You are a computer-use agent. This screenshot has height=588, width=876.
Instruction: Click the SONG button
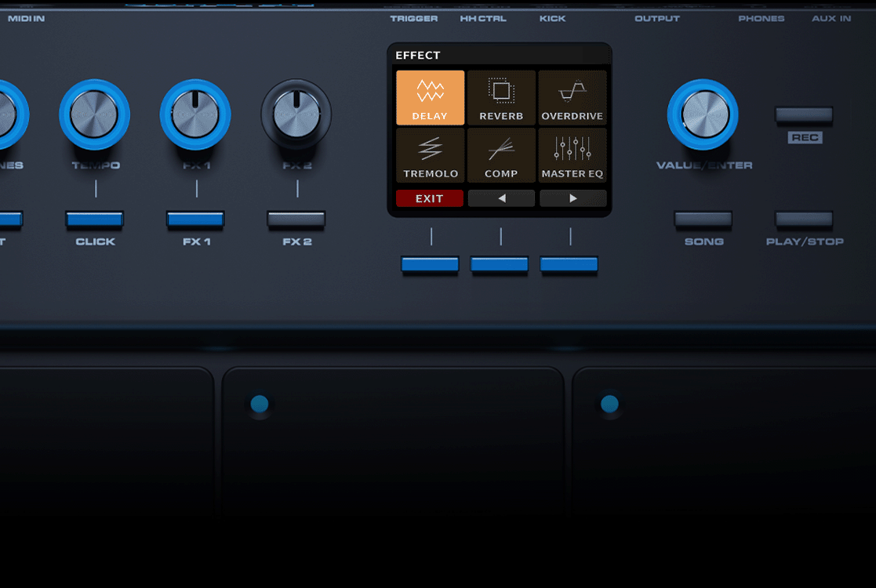point(703,219)
